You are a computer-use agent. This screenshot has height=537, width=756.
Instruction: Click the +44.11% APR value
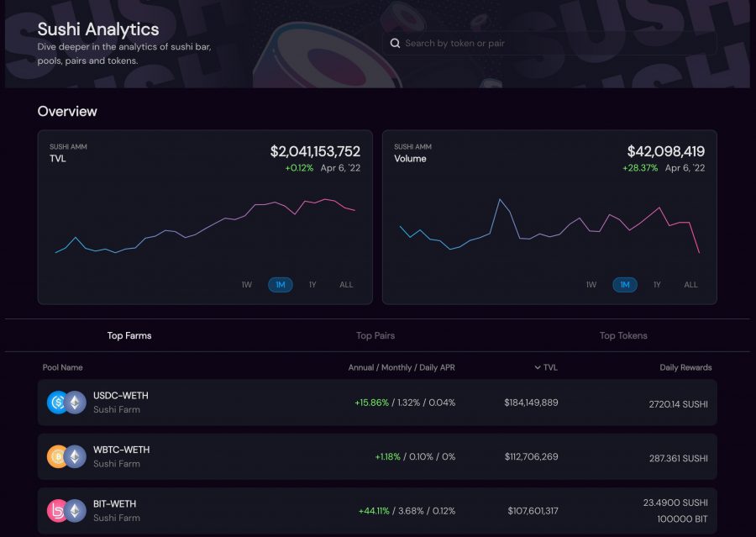(x=374, y=511)
